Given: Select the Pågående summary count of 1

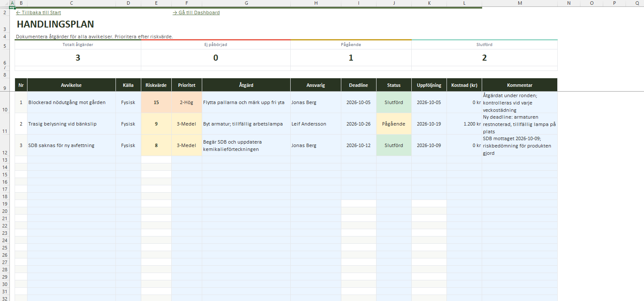Looking at the screenshot, I should [x=351, y=58].
